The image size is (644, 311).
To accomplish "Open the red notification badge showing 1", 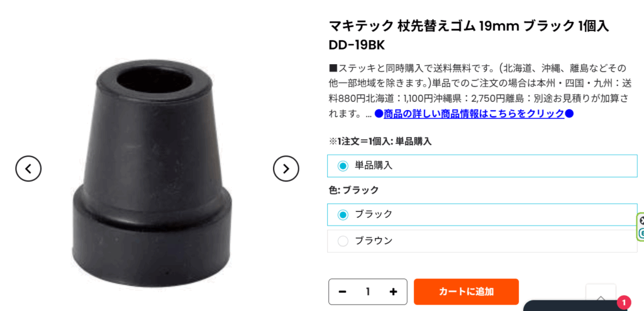I will click(x=623, y=303).
